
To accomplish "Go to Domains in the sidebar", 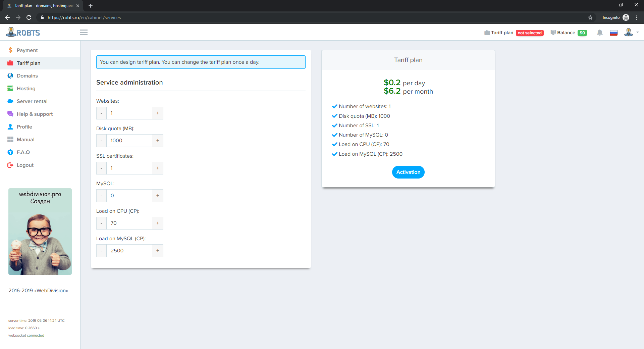I will point(27,76).
